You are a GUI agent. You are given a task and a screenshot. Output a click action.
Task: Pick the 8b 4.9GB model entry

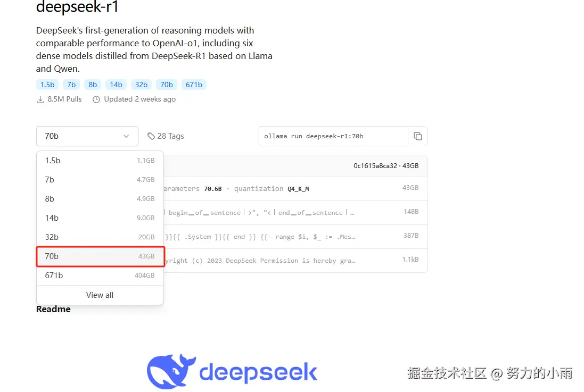(100, 199)
